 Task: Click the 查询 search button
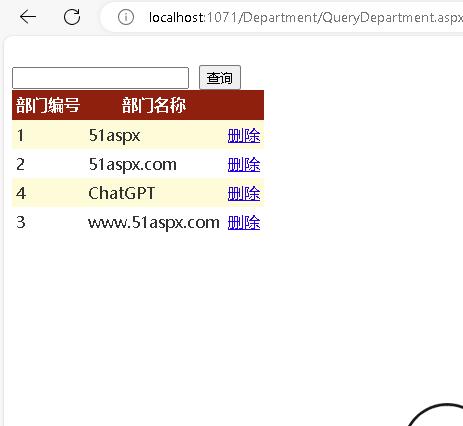[x=220, y=78]
